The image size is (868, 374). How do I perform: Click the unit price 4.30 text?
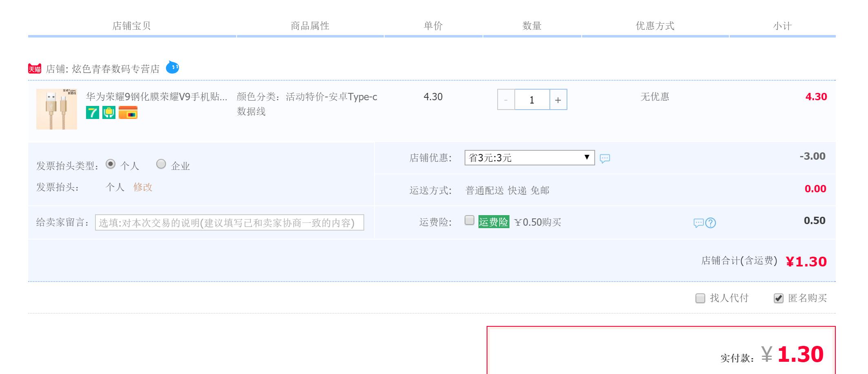[433, 97]
